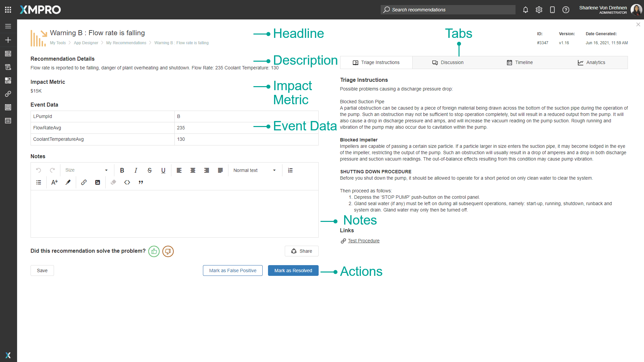Toggle italic formatting in notes
Image resolution: width=644 pixels, height=362 pixels.
point(136,170)
